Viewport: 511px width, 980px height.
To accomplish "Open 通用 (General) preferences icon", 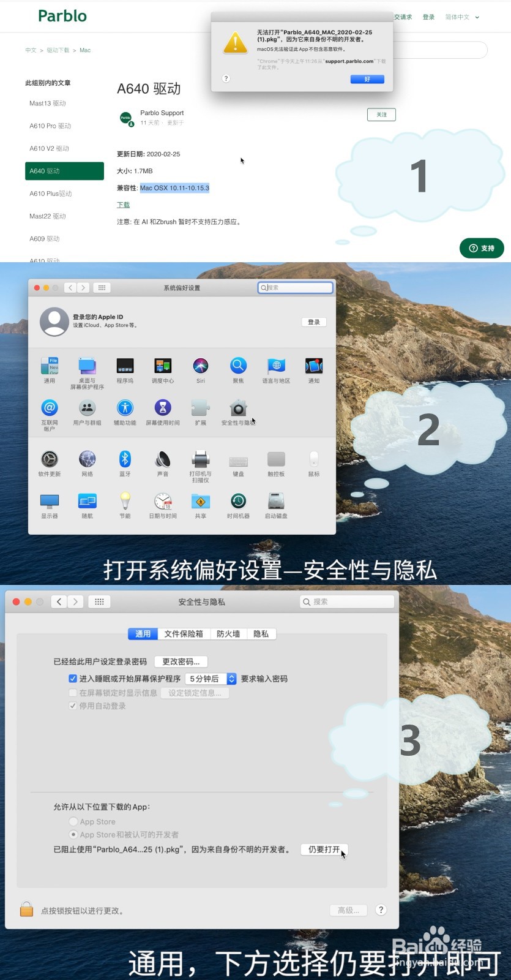I will click(x=50, y=366).
